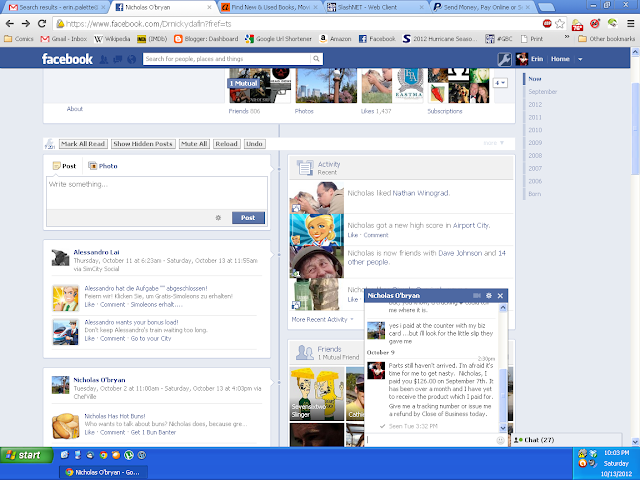640x480 pixels.
Task: Click the Mark All Read button
Action: (83, 144)
